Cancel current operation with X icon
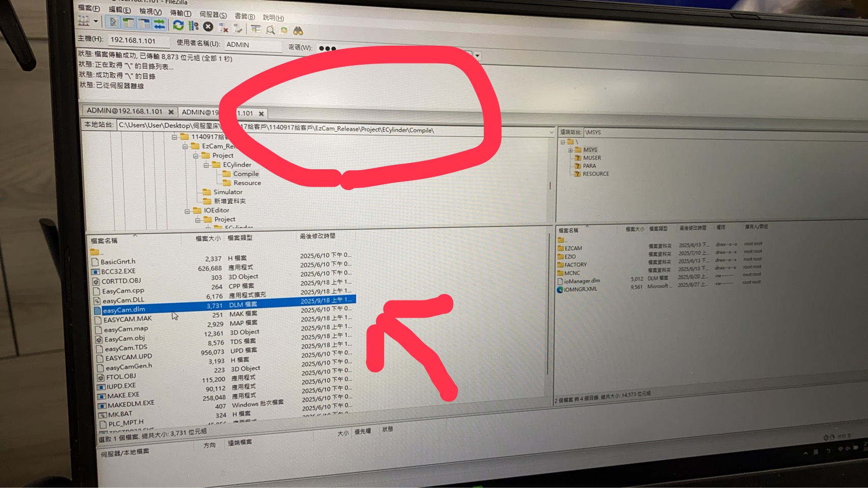Screen dimensions: 868x488 tap(208, 26)
